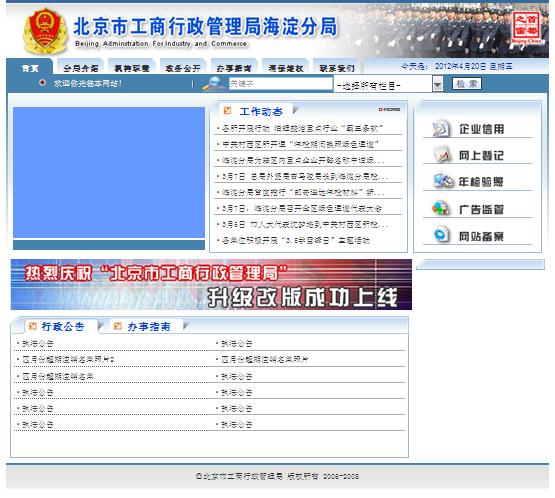Click the 升级改版成功上线 celebration banner
The image size is (555, 498).
(x=211, y=284)
